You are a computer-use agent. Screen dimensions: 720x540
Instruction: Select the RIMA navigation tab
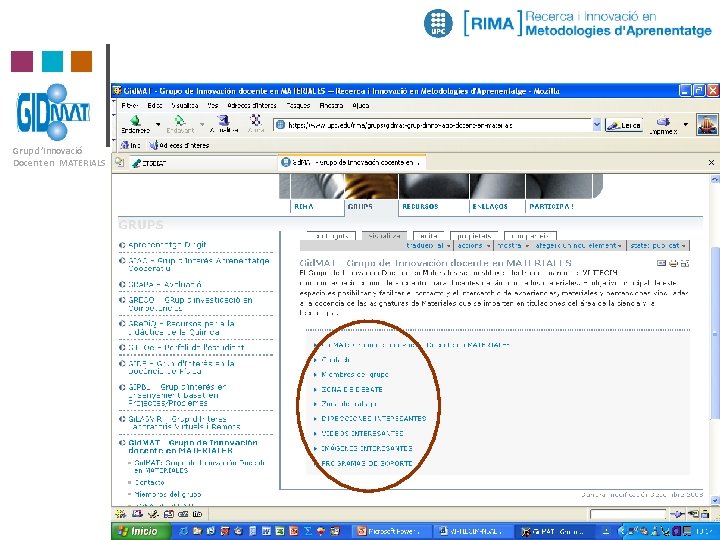304,207
